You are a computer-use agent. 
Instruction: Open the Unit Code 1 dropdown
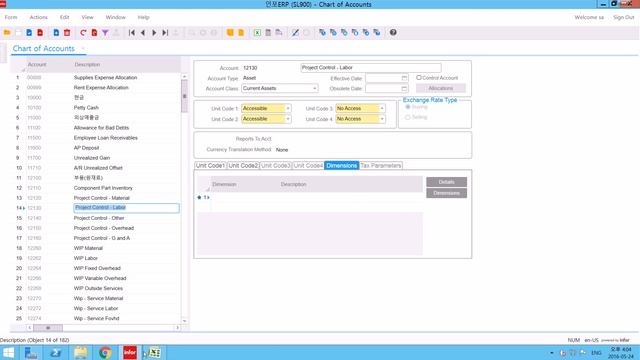[288, 109]
